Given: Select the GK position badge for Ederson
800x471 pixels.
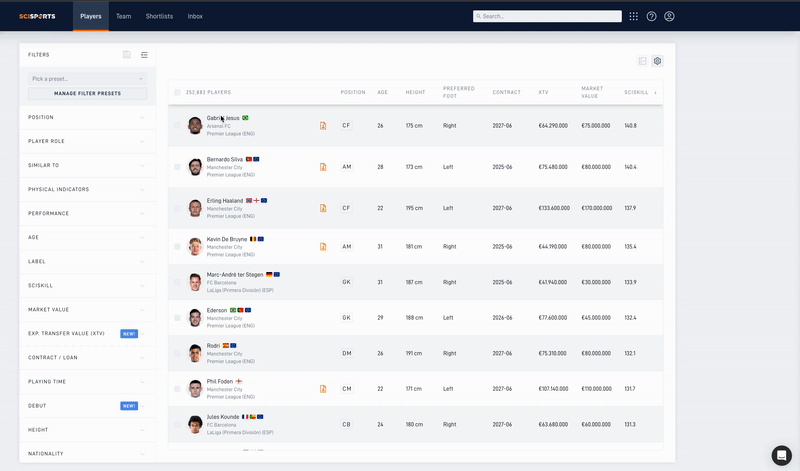Looking at the screenshot, I should tap(346, 317).
